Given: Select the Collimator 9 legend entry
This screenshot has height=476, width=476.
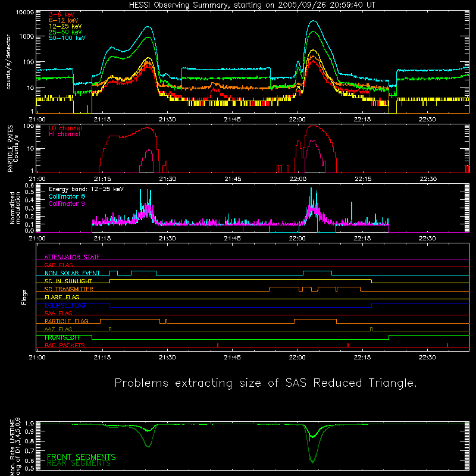Looking at the screenshot, I should tap(67, 203).
